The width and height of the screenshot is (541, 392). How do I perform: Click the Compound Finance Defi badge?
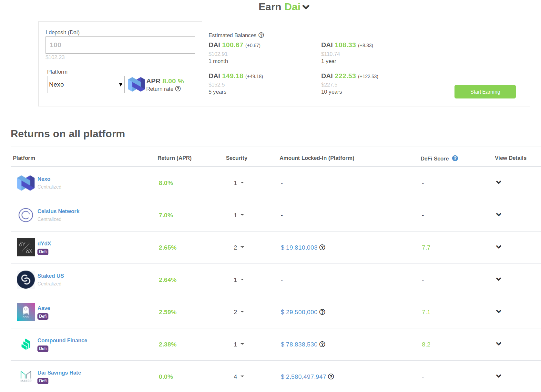coord(43,349)
